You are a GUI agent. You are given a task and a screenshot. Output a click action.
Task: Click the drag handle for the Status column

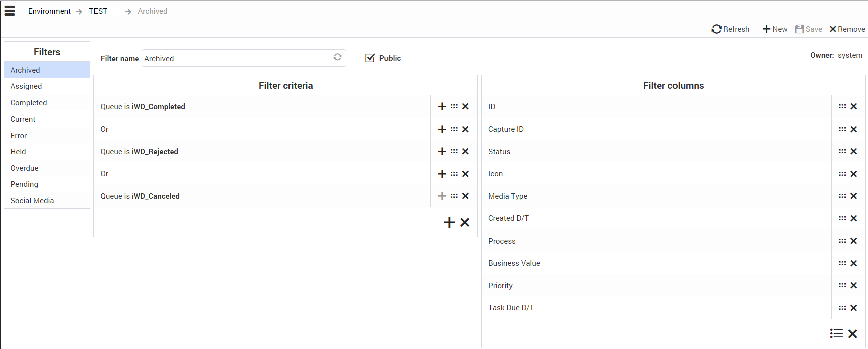[x=842, y=151]
